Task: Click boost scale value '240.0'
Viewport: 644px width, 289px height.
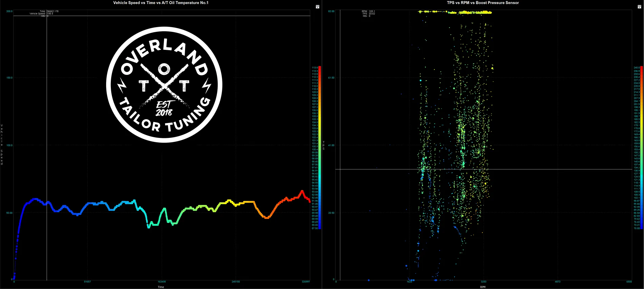Action: click(637, 68)
